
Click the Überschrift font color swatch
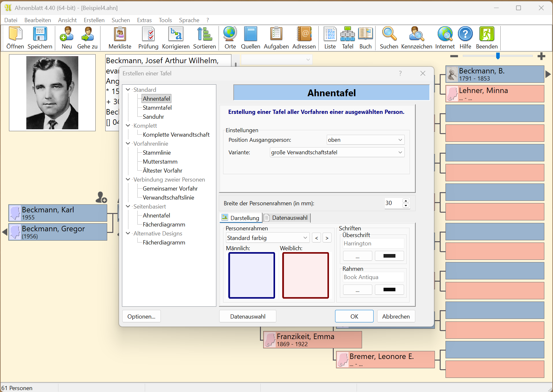click(389, 256)
